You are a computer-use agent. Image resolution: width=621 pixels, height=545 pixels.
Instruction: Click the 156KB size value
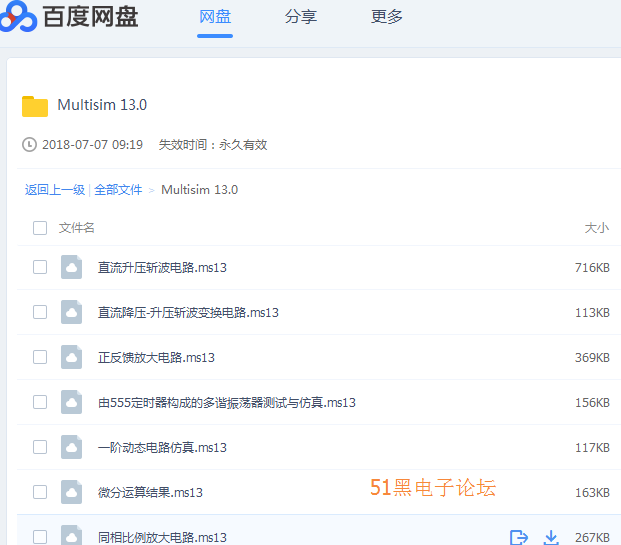click(x=592, y=403)
